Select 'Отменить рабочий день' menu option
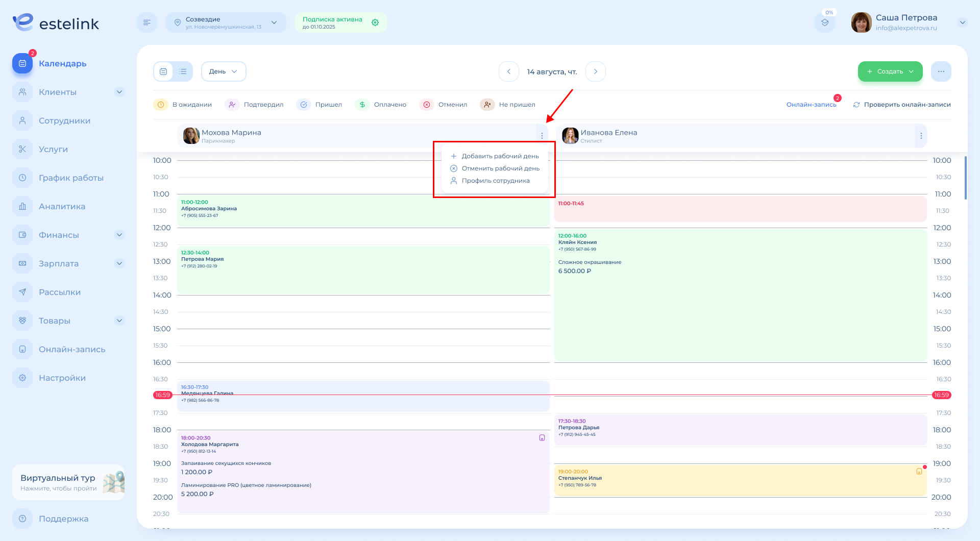980x541 pixels. (500, 168)
